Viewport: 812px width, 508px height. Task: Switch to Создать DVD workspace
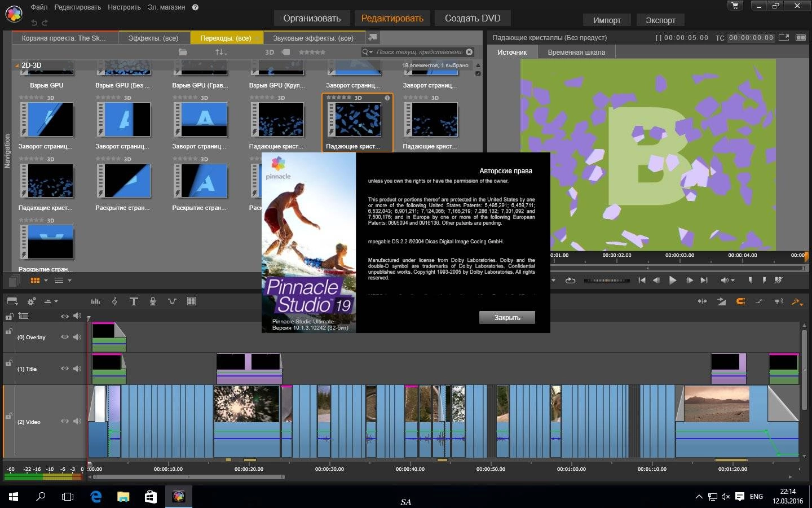click(473, 18)
